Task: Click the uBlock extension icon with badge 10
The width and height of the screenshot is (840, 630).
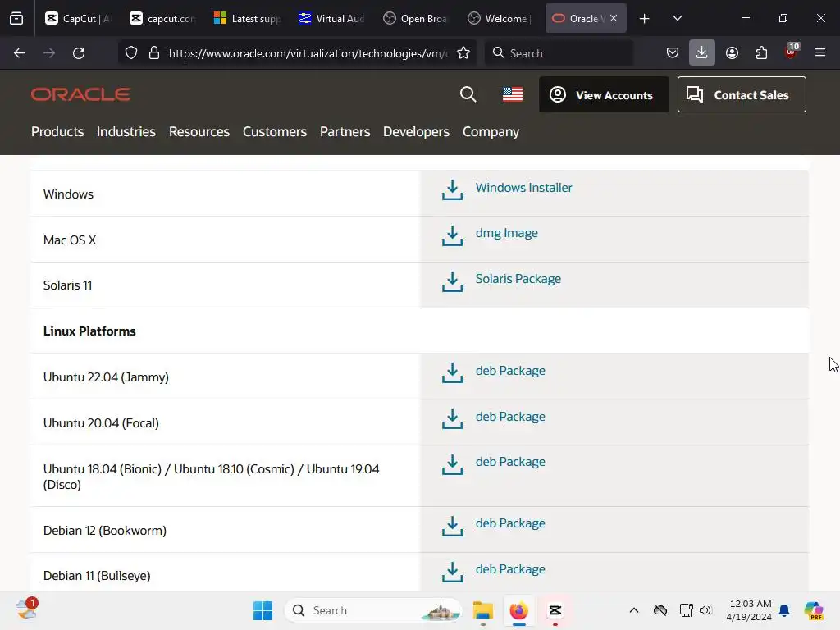Action: click(792, 52)
